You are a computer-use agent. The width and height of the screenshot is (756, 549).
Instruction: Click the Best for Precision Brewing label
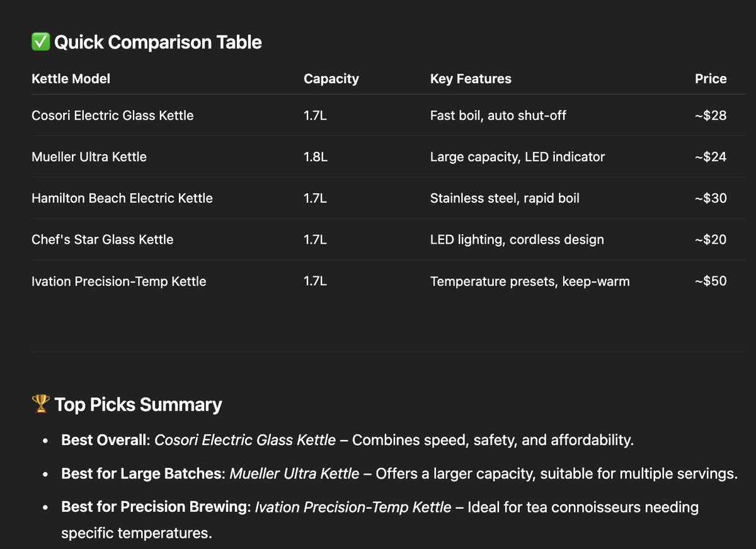[155, 506]
